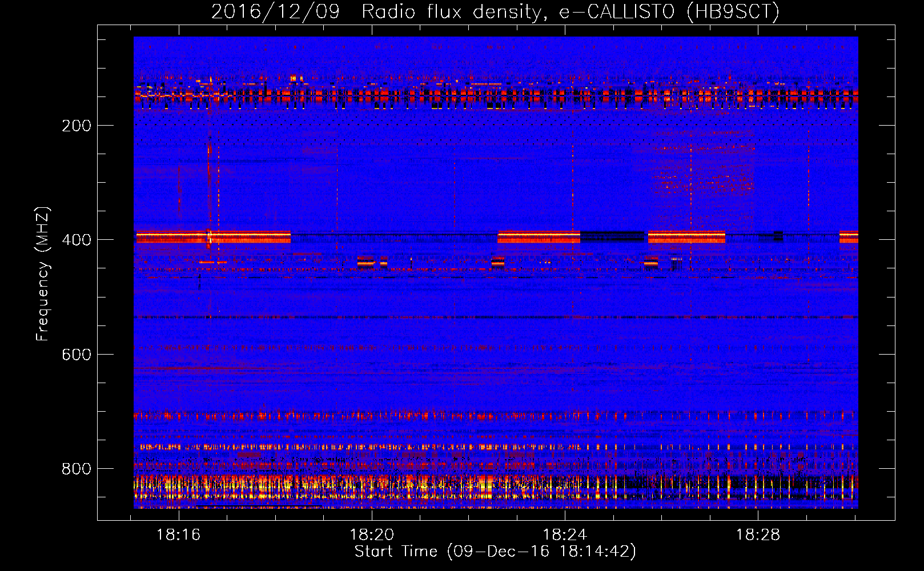This screenshot has width=924, height=571.
Task: Click the '18:16' time tick label
Action: [x=179, y=535]
